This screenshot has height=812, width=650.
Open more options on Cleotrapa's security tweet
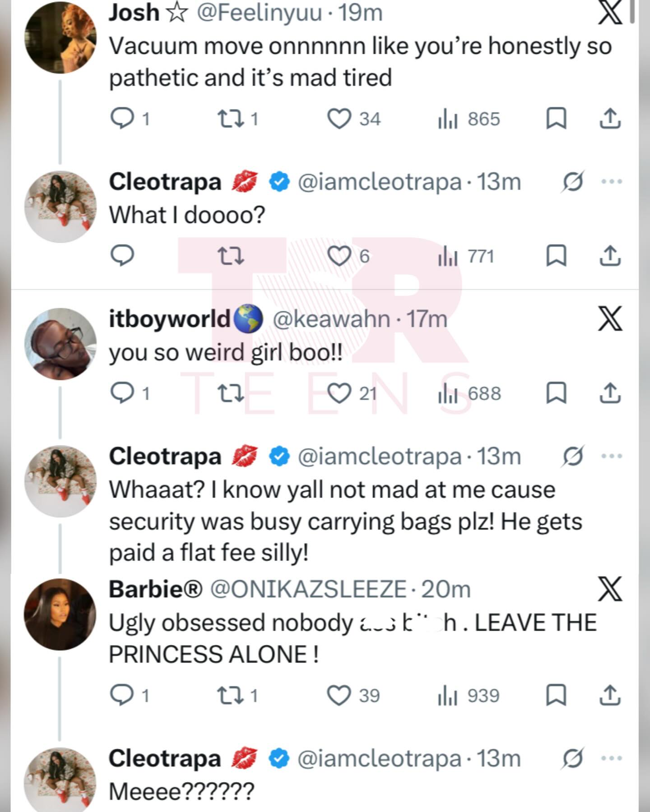click(612, 456)
